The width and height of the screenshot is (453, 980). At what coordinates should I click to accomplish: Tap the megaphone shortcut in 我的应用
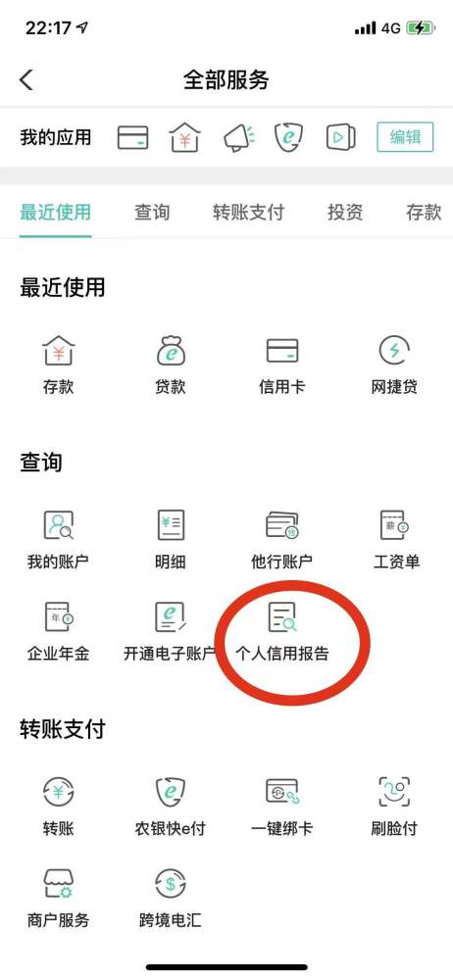pos(238,137)
